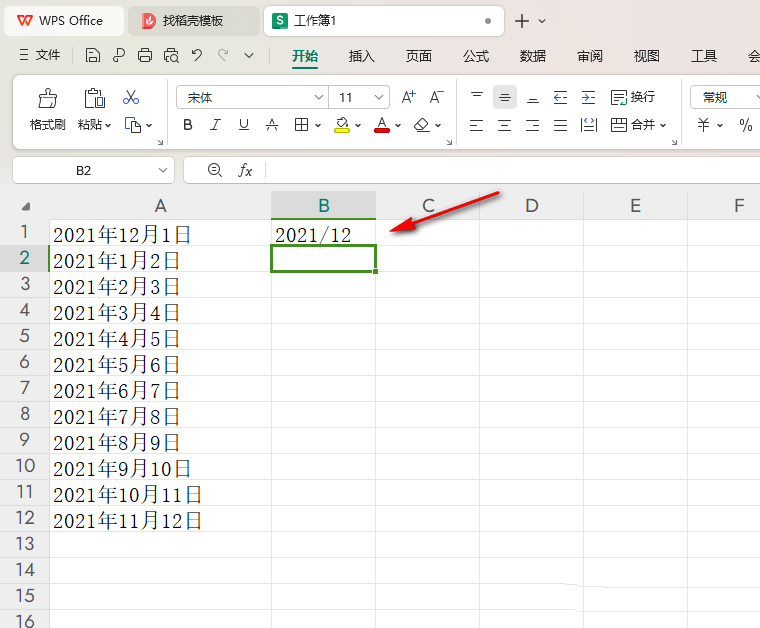The width and height of the screenshot is (760, 628).
Task: Switch to the 页面 Page tab
Action: (419, 56)
